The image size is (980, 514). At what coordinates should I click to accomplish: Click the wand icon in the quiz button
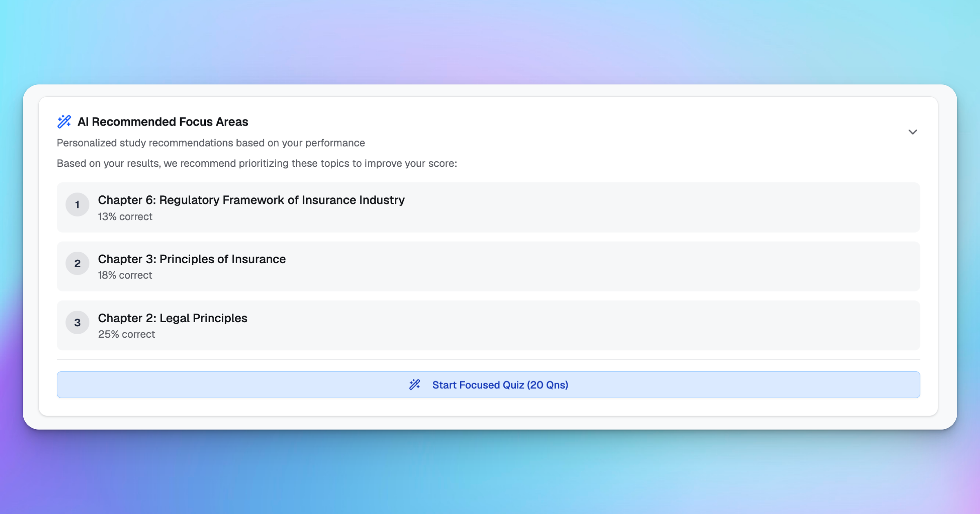(414, 385)
